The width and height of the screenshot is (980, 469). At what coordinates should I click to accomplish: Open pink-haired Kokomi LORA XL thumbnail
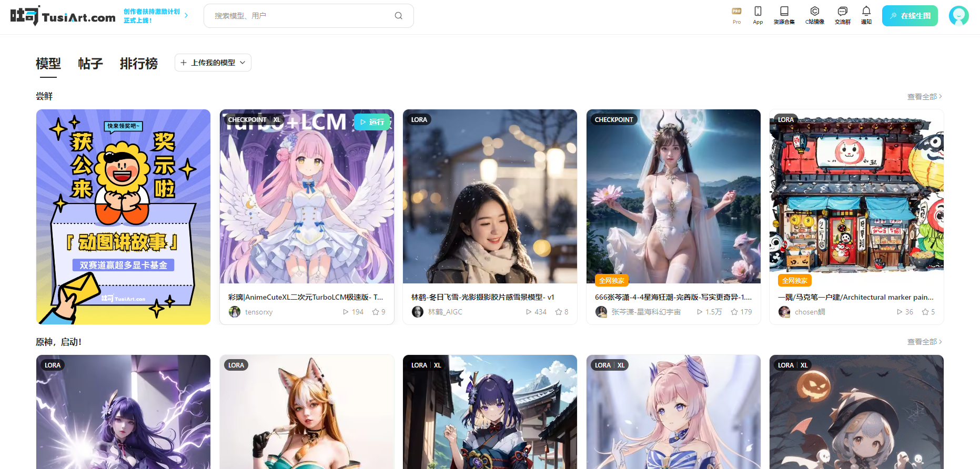click(x=673, y=412)
